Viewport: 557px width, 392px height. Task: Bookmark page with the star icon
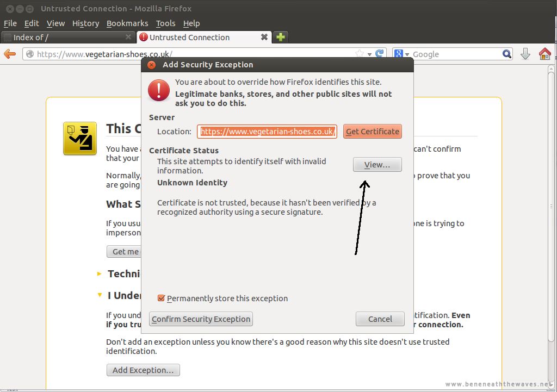[x=360, y=54]
